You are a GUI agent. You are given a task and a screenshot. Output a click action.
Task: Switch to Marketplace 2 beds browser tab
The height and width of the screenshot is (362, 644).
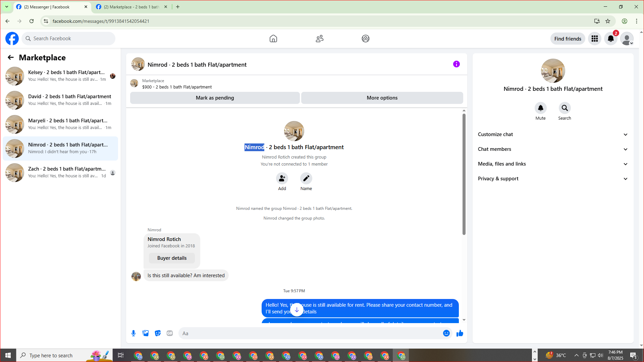[131, 7]
